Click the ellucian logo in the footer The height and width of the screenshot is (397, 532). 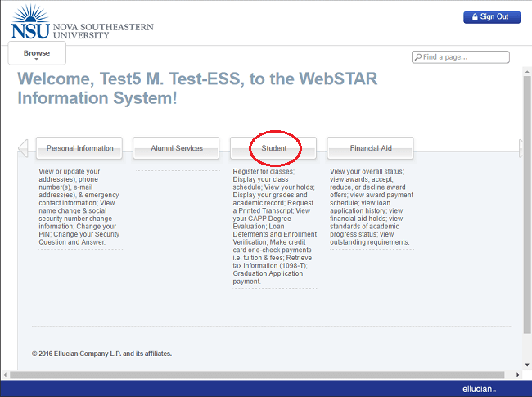coord(479,389)
